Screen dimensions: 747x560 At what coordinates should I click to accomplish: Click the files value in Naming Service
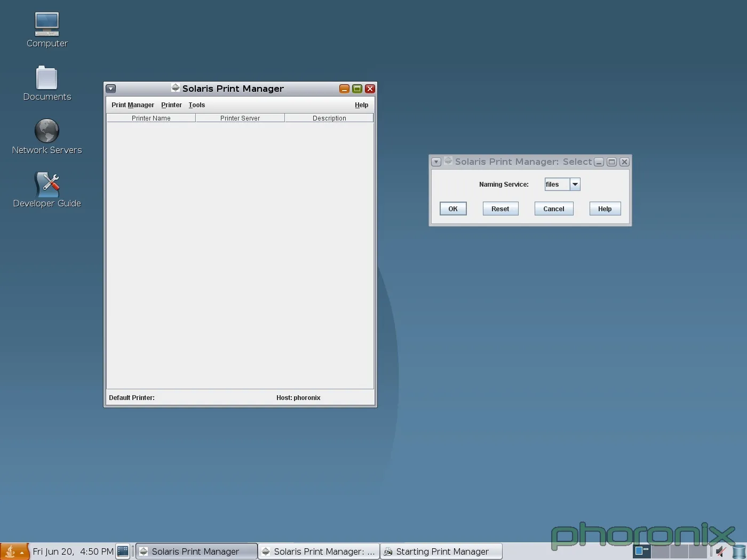(557, 185)
